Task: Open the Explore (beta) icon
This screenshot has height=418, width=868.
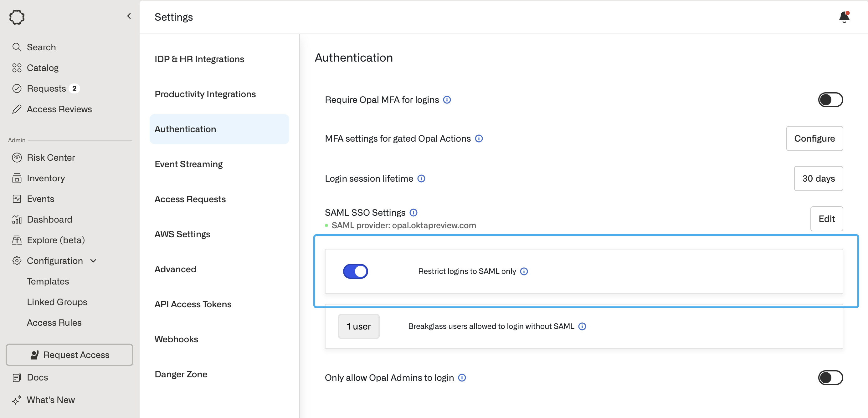Action: (17, 240)
